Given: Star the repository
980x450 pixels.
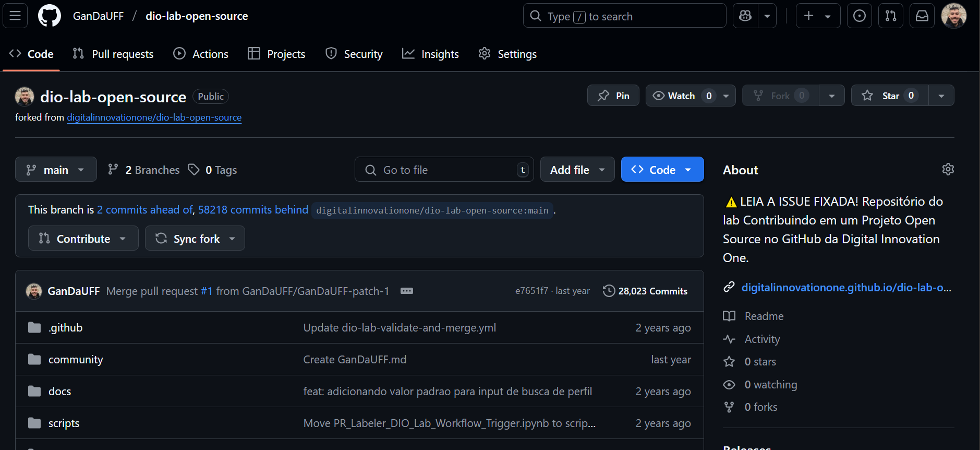Looking at the screenshot, I should 890,96.
